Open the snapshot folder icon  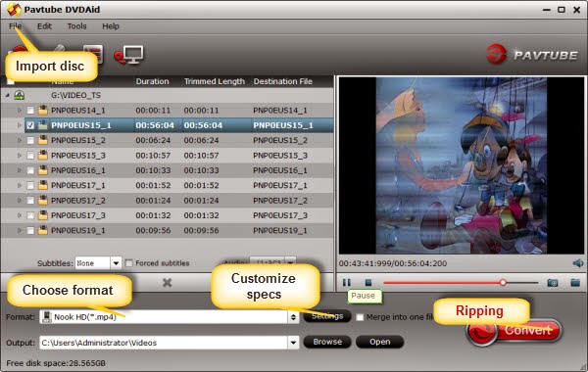(575, 283)
